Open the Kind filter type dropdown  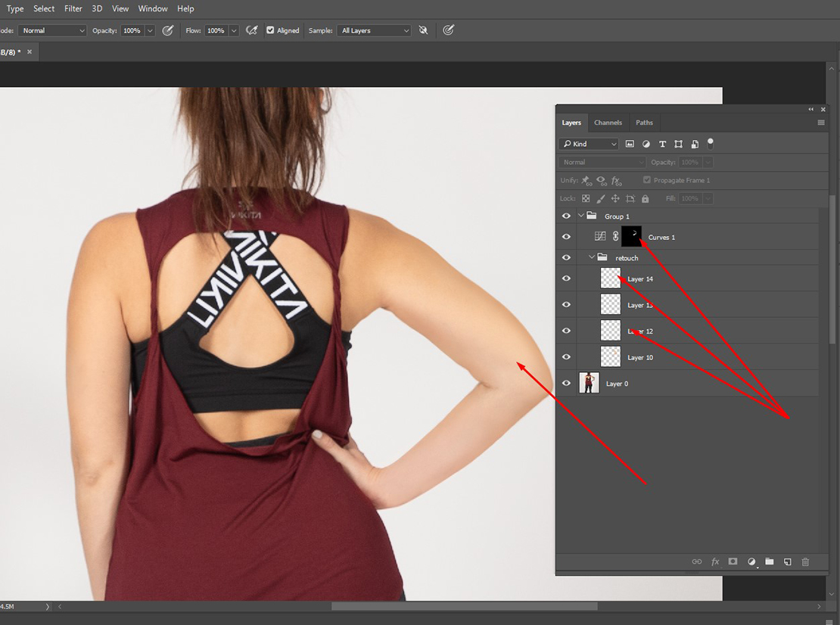tap(589, 144)
